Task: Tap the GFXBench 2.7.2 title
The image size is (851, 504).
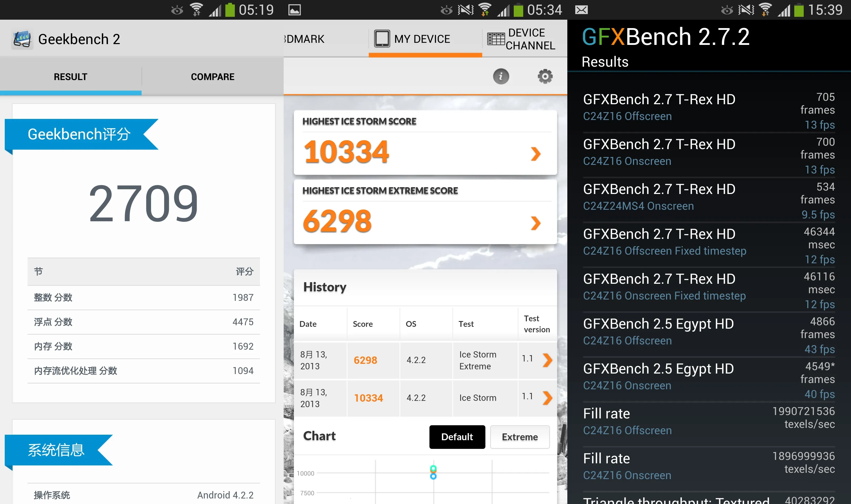Action: tap(666, 37)
